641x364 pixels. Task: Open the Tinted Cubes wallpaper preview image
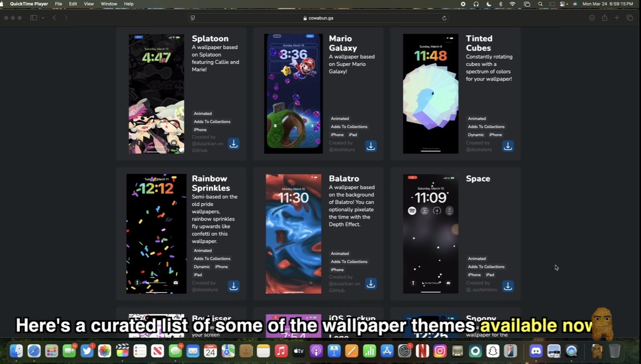click(x=431, y=94)
